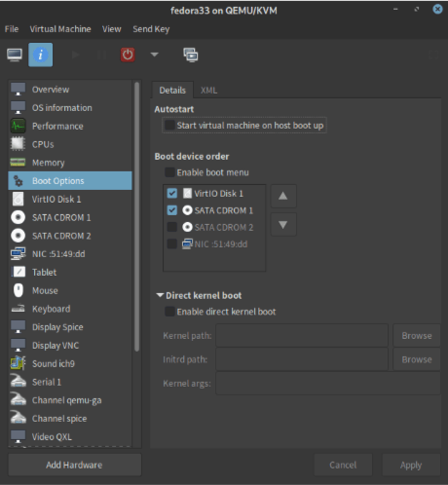
Task: Open Sound ich9 icon
Action: tap(19, 363)
